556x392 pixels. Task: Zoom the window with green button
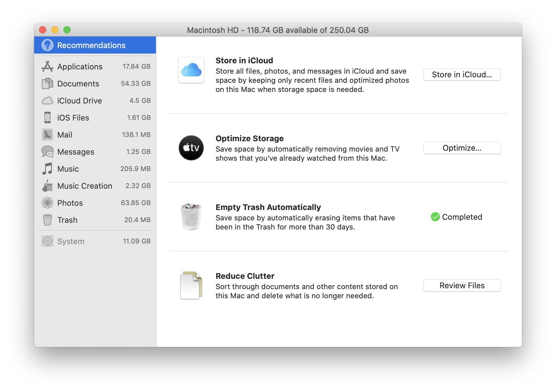pyautogui.click(x=67, y=30)
